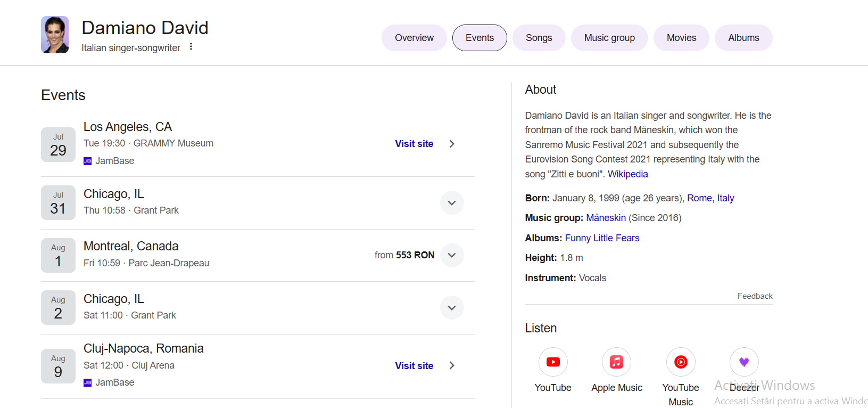Switch to the Overview tab
Screen dimensions: 868x408
(414, 38)
